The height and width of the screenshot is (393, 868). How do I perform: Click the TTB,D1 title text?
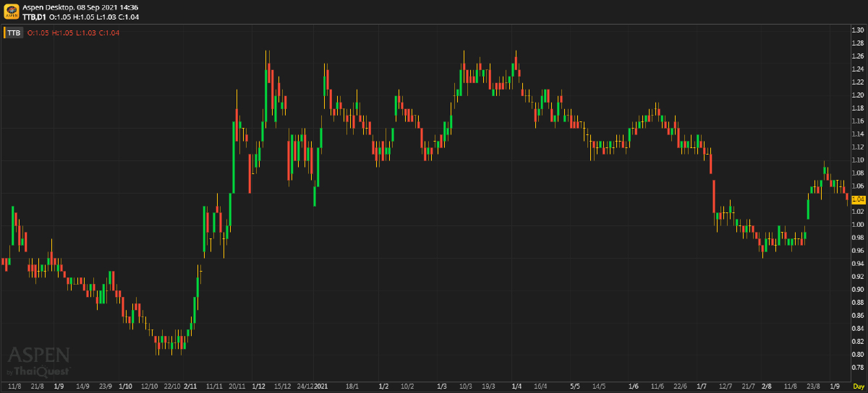point(34,16)
